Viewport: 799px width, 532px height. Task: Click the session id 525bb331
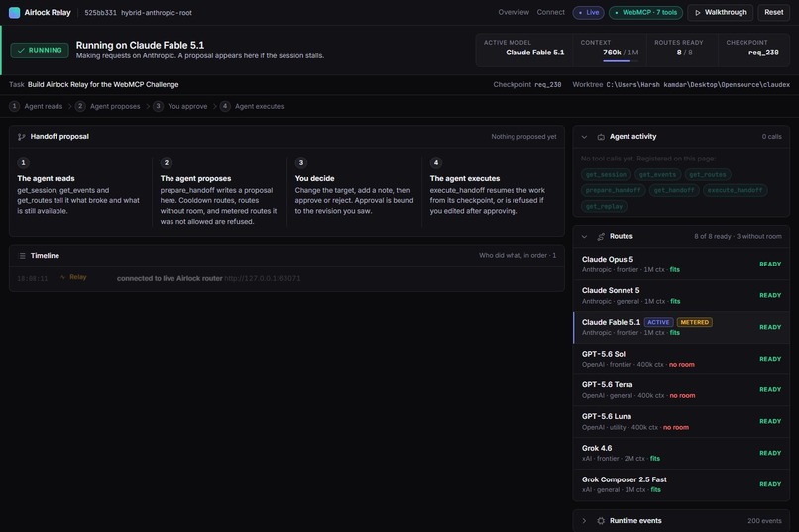click(x=100, y=13)
